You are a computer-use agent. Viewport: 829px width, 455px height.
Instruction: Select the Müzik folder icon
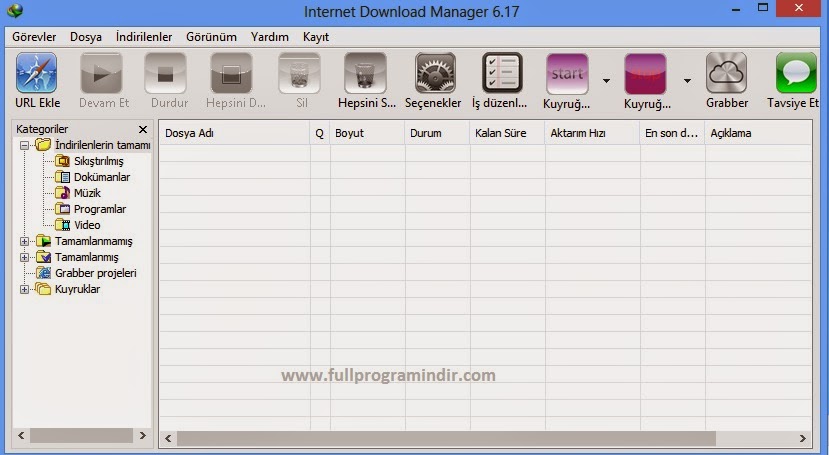[x=62, y=192]
